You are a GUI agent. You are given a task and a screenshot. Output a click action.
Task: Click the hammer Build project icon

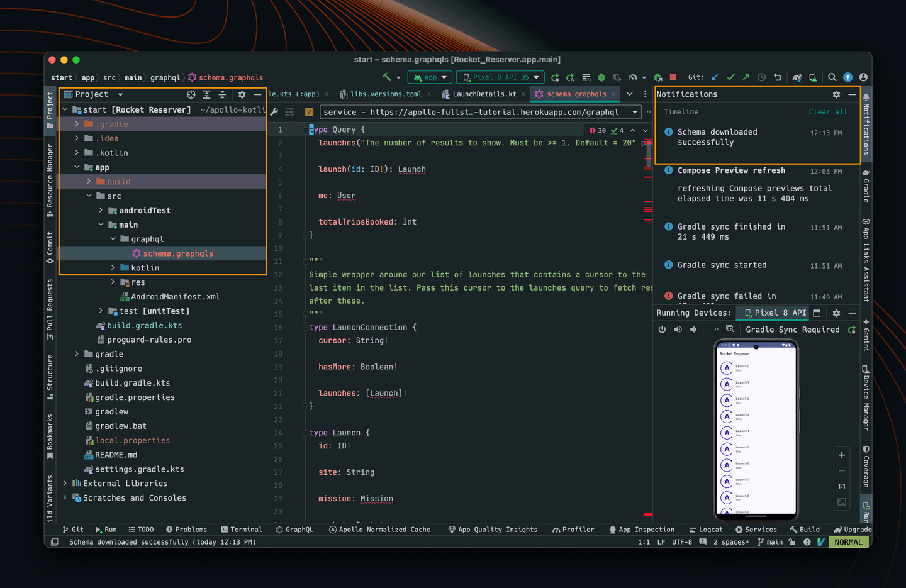[x=386, y=77]
